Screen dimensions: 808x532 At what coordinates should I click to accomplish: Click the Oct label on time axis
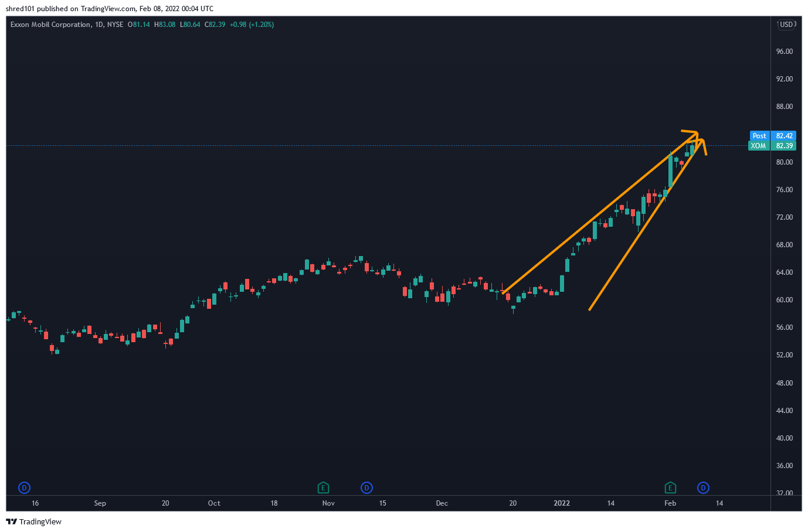tap(214, 503)
